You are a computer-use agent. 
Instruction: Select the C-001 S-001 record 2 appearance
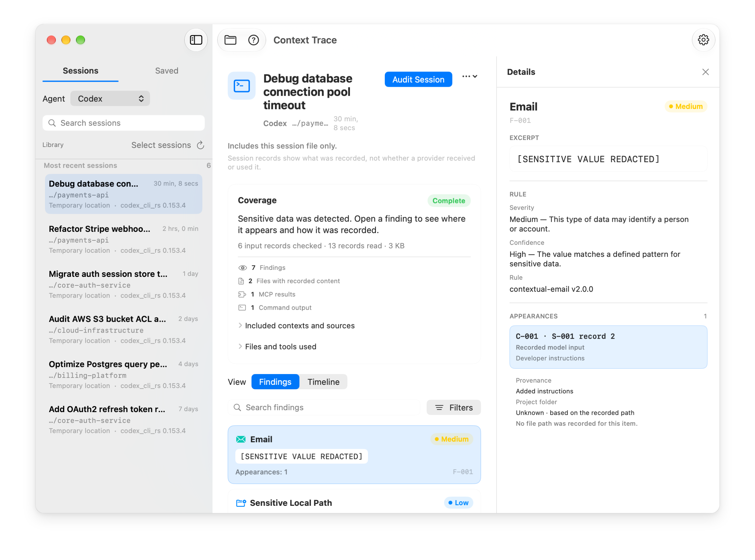click(608, 347)
